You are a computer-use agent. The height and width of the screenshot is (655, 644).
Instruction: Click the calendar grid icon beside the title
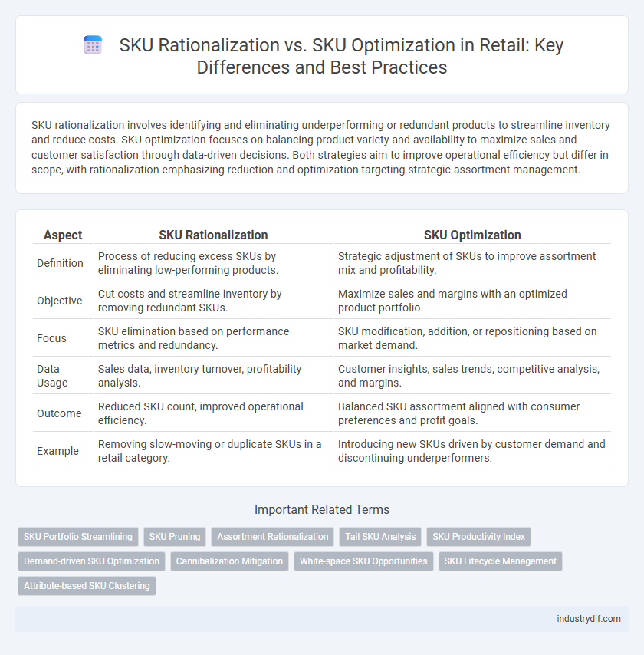point(93,44)
